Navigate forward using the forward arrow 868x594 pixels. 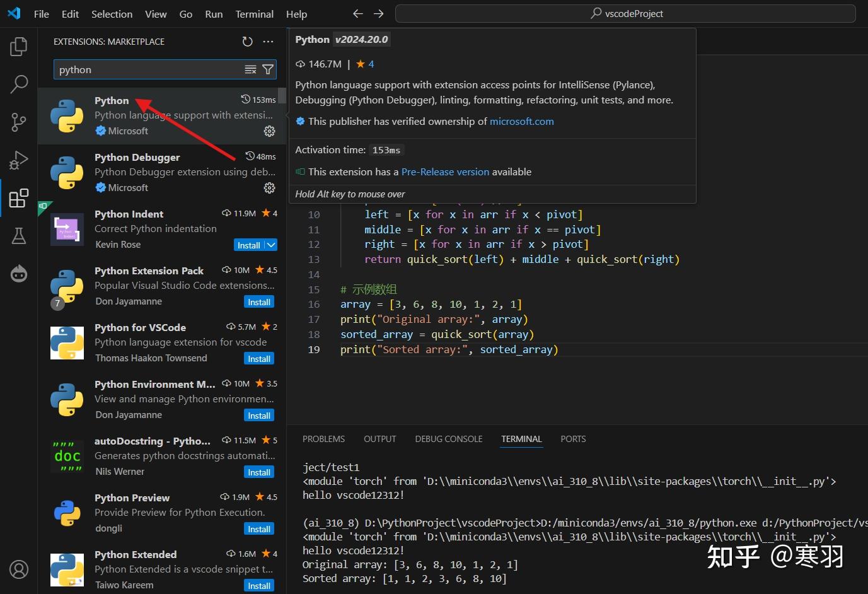pos(378,13)
